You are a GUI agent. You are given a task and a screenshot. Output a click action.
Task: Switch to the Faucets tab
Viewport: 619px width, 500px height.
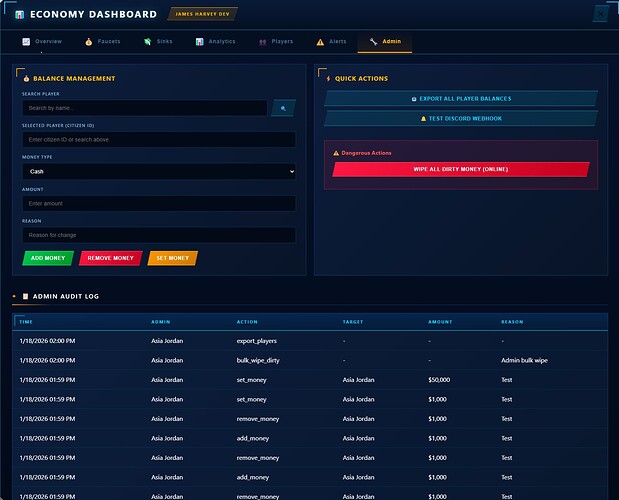(x=103, y=42)
